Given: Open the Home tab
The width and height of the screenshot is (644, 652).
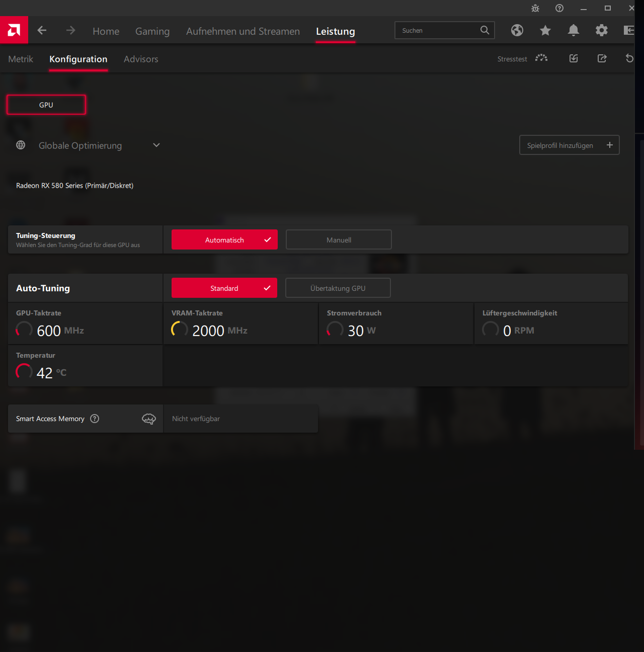Looking at the screenshot, I should click(x=106, y=31).
